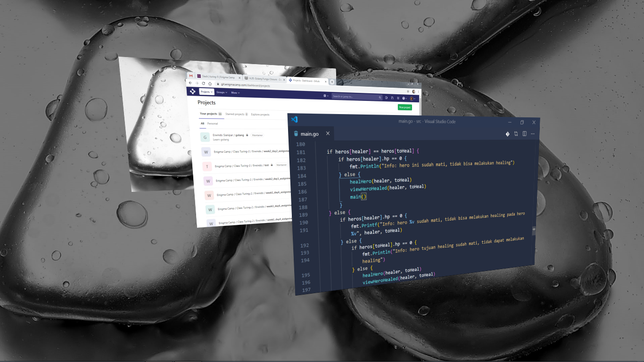
Task: Click the compare changes icon in VS Code
Action: pos(516,134)
